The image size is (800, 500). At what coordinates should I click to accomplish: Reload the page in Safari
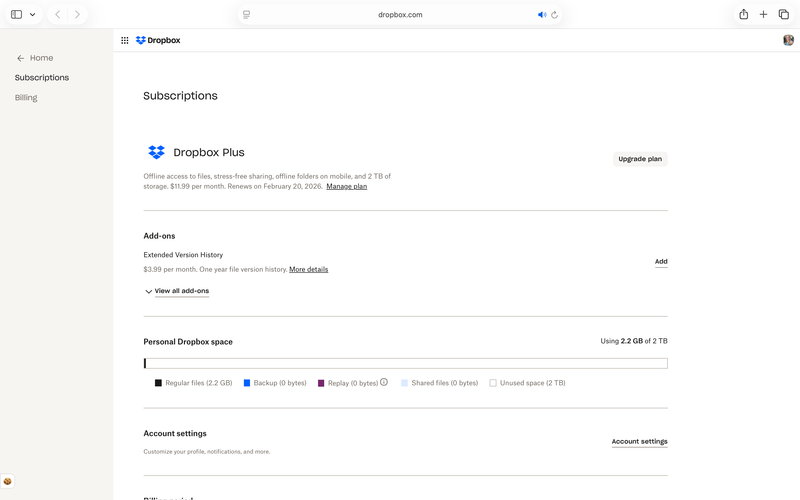pyautogui.click(x=555, y=15)
